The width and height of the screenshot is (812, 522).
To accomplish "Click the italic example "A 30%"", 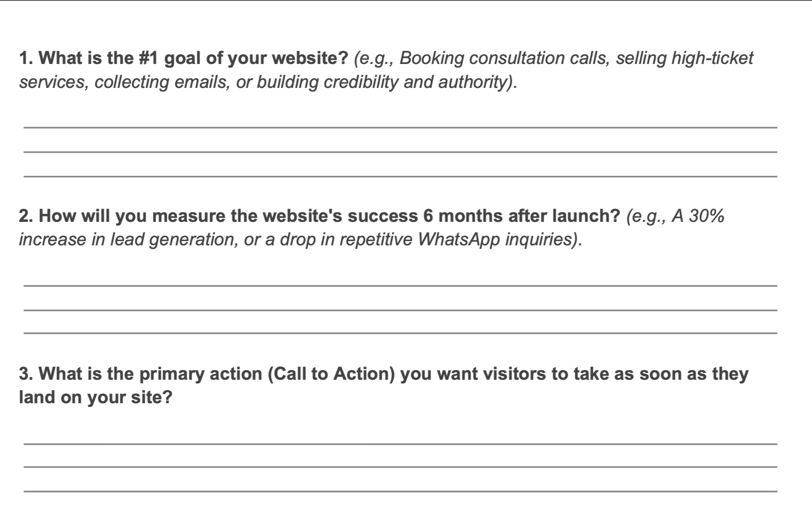I will 698,216.
